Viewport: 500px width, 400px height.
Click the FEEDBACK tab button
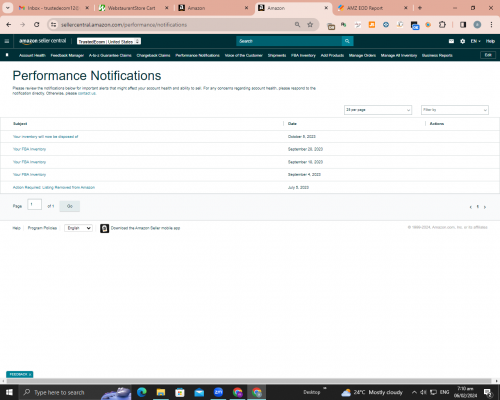pos(19,374)
